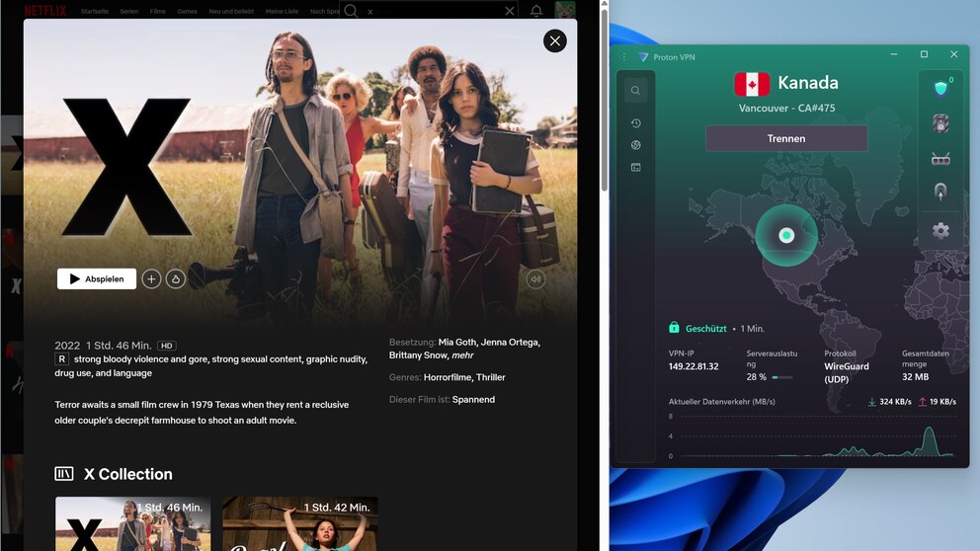The height and width of the screenshot is (551, 980).
Task: Open the NetShield shield icon
Action: [940, 88]
